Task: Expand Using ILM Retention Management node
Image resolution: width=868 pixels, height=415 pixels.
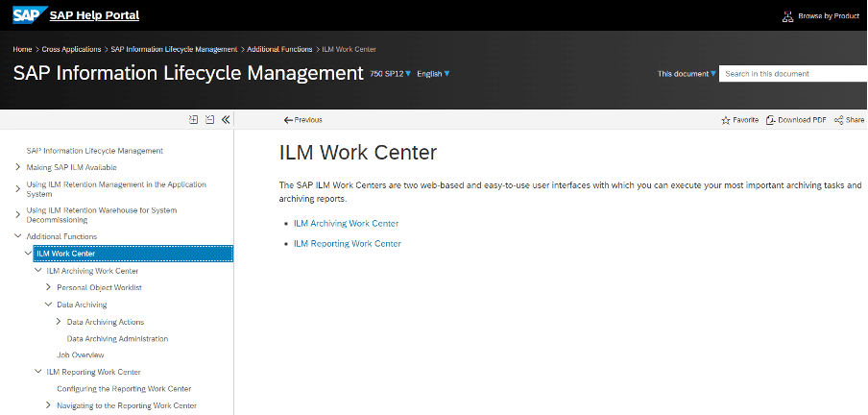Action: click(x=18, y=189)
